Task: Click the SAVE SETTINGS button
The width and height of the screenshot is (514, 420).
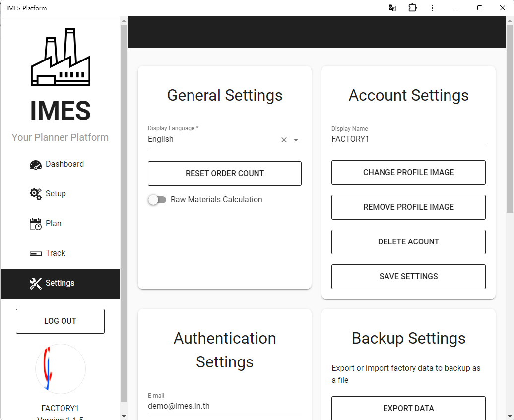Action: pyautogui.click(x=408, y=277)
